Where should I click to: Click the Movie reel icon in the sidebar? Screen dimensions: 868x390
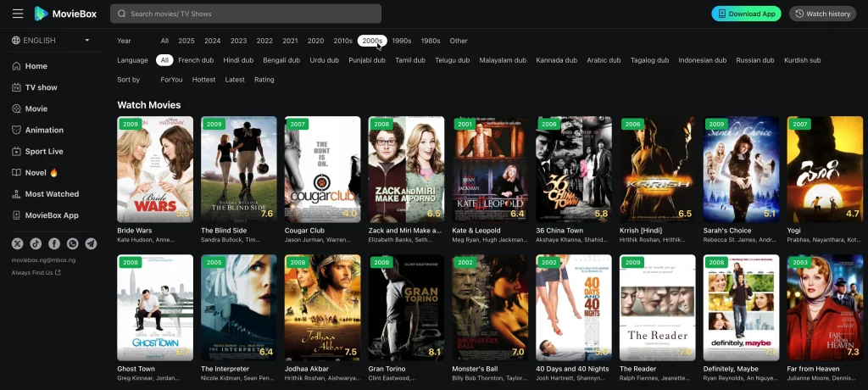(16, 109)
